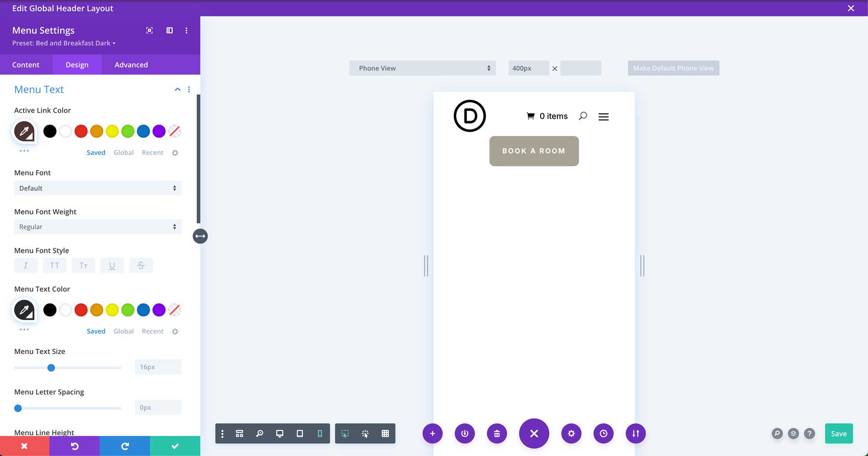Open the Menu Font dropdown
868x456 pixels.
click(97, 188)
